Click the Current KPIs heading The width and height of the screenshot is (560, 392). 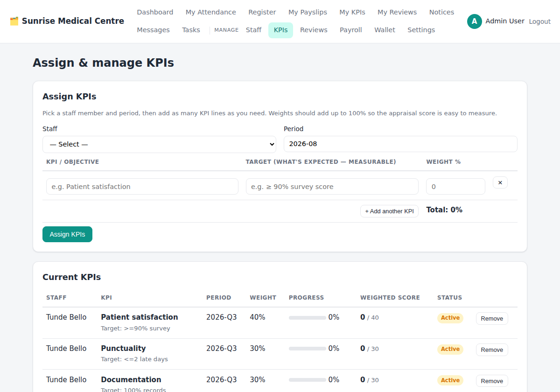[x=72, y=277]
